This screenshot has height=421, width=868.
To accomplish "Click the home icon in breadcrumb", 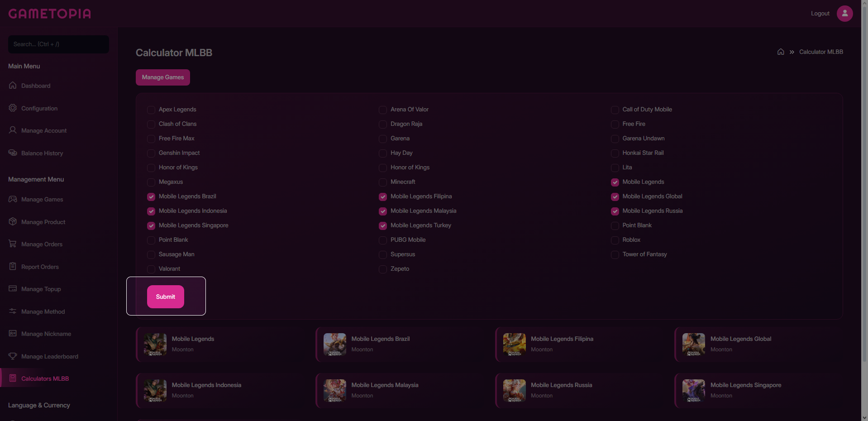I will pos(781,52).
